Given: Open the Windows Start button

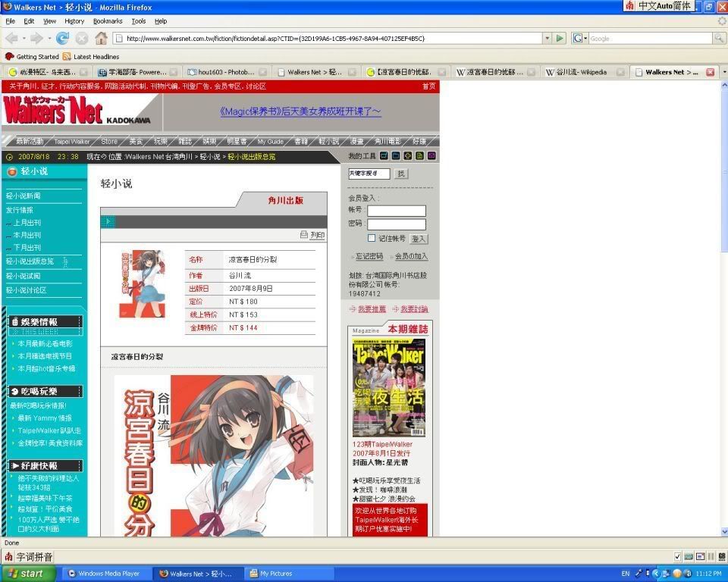Looking at the screenshot, I should point(27,574).
